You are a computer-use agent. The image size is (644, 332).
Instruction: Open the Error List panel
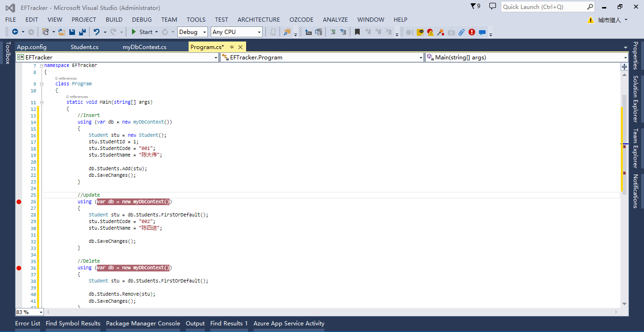(27, 324)
